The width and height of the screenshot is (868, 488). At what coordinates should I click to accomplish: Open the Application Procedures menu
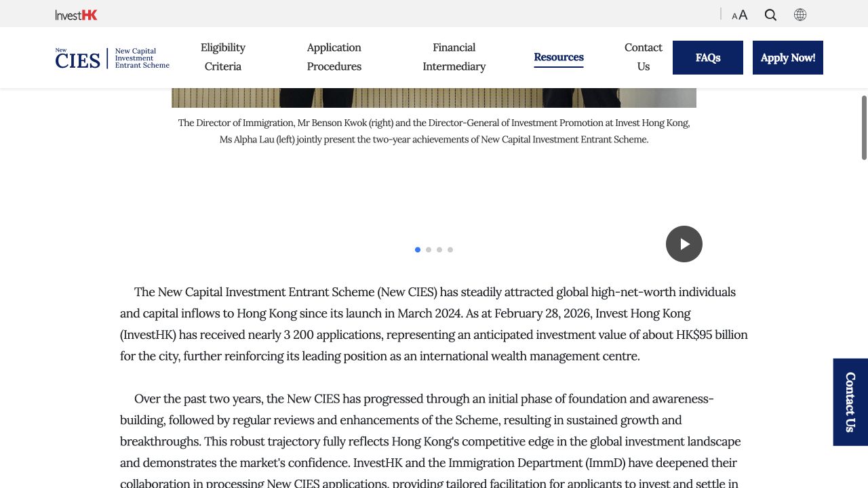(x=334, y=57)
